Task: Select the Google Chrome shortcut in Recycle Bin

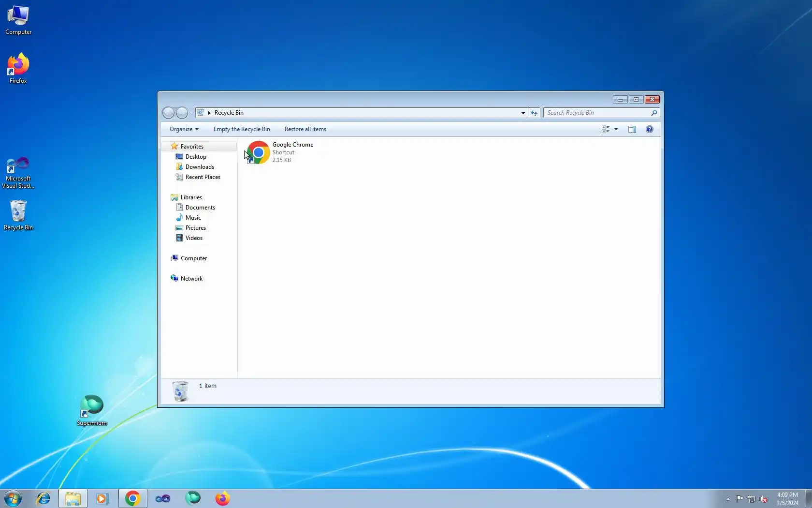Action: tap(280, 152)
